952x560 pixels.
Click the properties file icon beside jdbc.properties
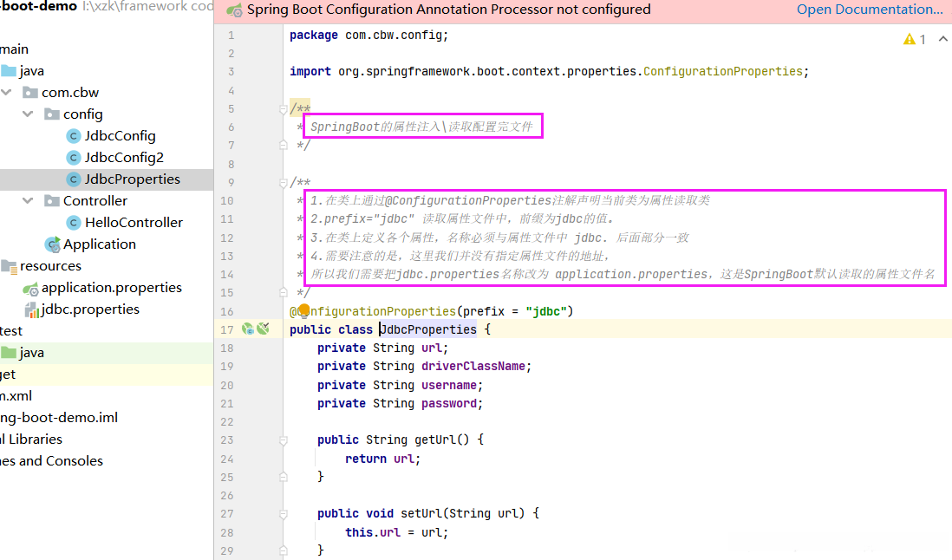point(31,309)
